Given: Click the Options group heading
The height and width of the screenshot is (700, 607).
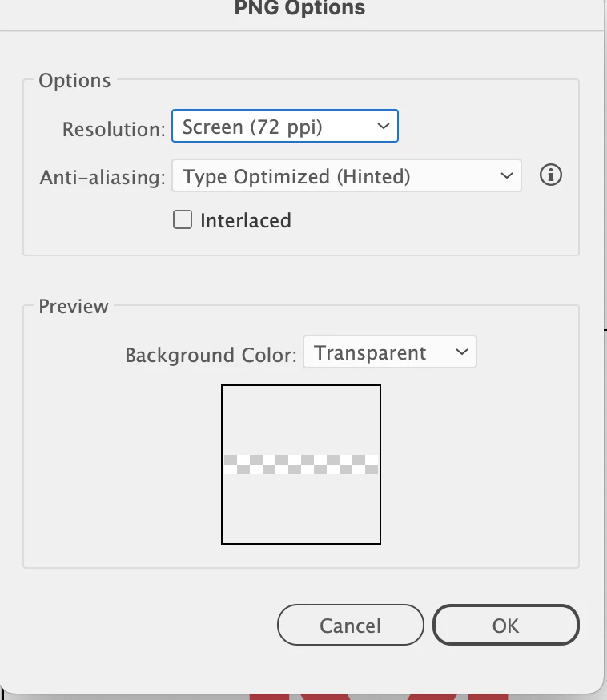Looking at the screenshot, I should [x=74, y=81].
